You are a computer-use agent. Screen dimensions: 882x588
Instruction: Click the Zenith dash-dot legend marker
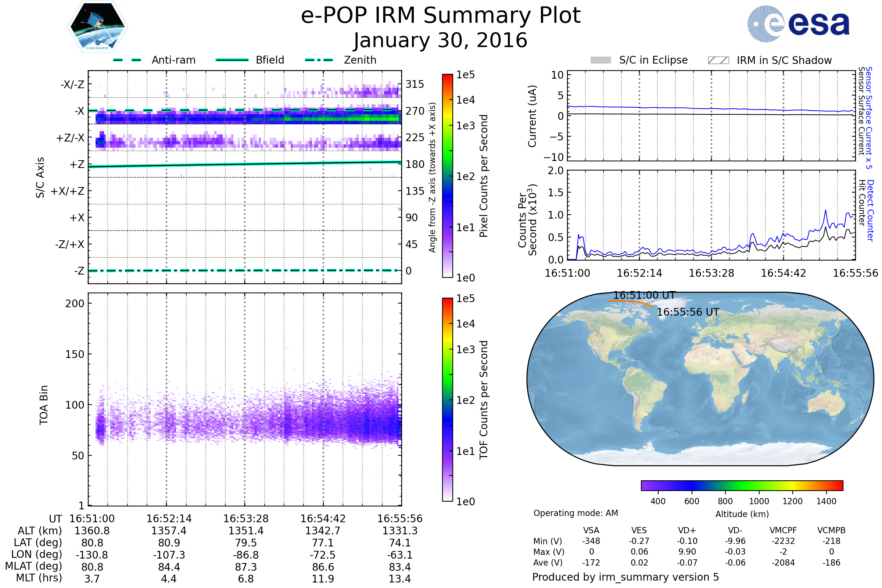pos(319,60)
